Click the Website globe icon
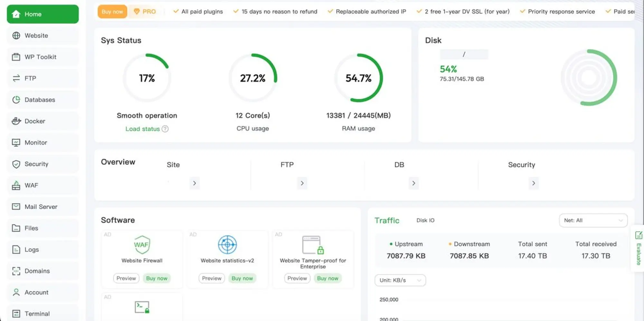This screenshot has height=321, width=644. tap(16, 35)
